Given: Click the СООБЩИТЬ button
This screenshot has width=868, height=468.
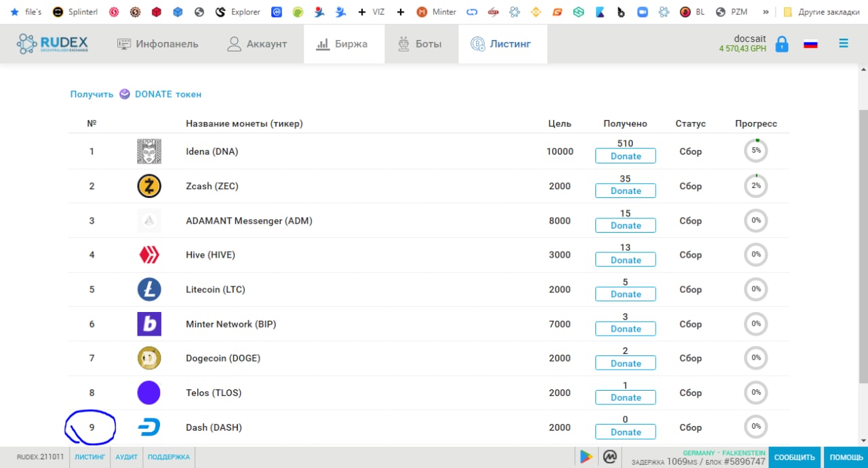Looking at the screenshot, I should 794,457.
